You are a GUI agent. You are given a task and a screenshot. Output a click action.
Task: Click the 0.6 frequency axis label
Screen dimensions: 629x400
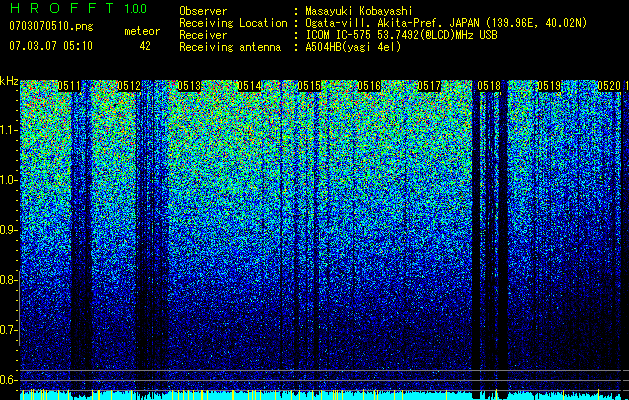pyautogui.click(x=8, y=380)
